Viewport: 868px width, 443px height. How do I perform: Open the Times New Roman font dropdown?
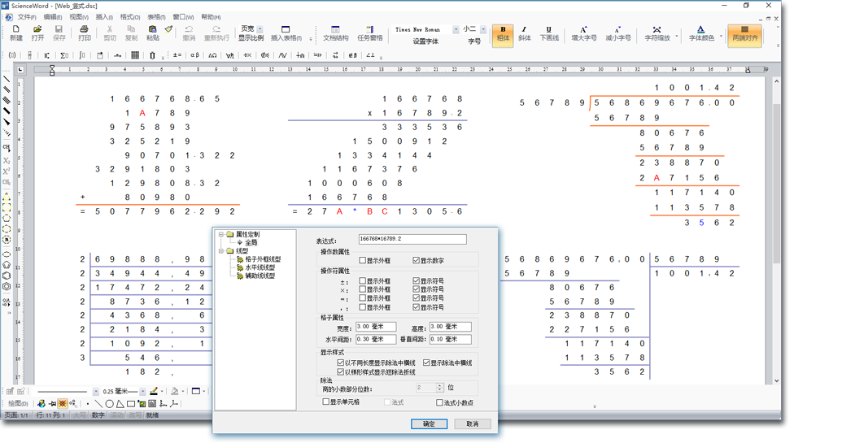point(456,30)
